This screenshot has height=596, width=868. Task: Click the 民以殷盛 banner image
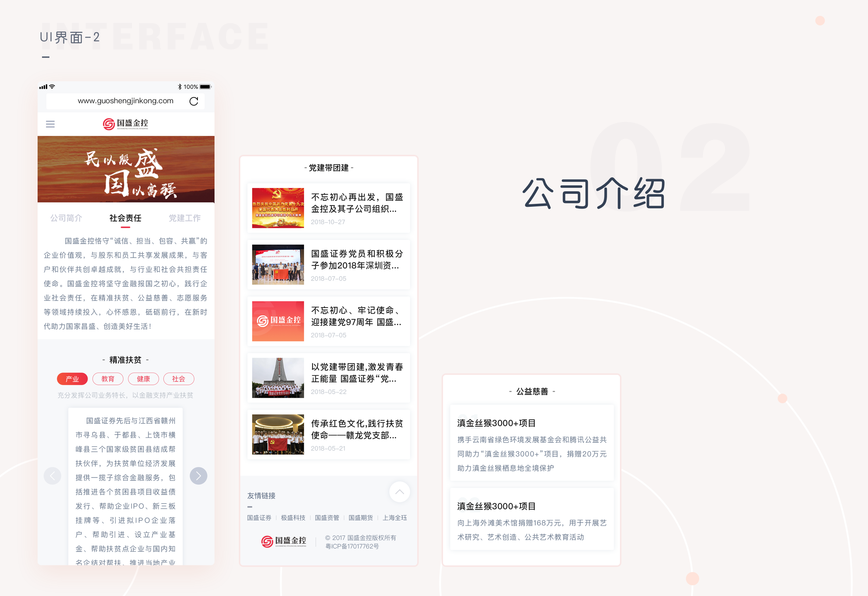click(126, 169)
